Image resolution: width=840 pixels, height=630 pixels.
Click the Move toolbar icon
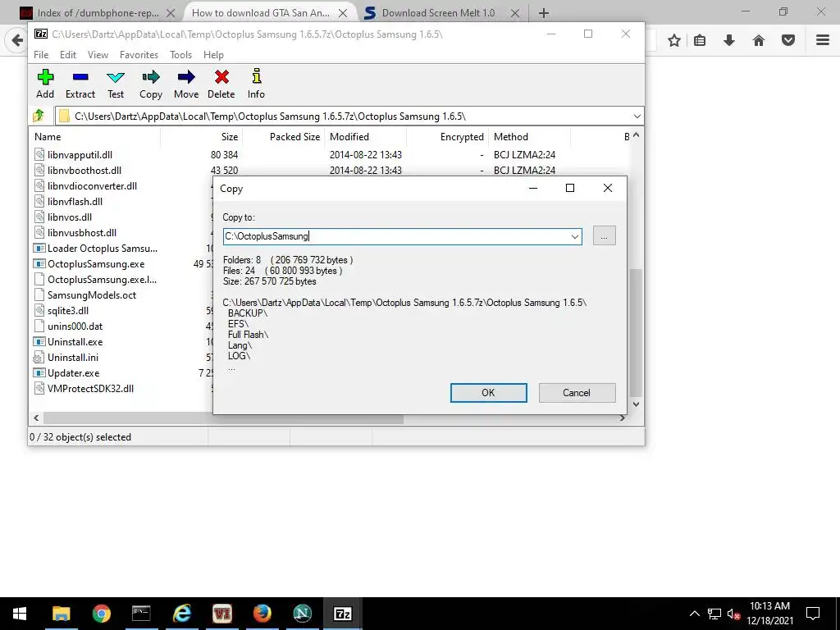(186, 84)
